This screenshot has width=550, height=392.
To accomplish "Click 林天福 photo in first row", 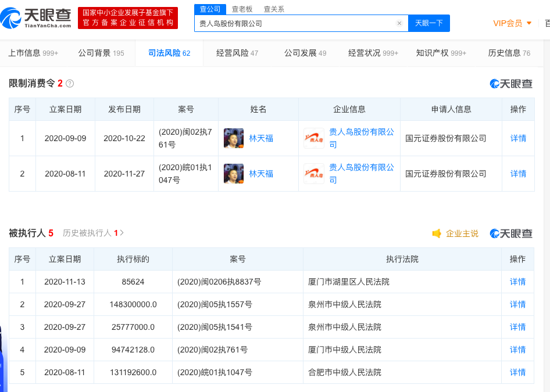I will pyautogui.click(x=234, y=138).
